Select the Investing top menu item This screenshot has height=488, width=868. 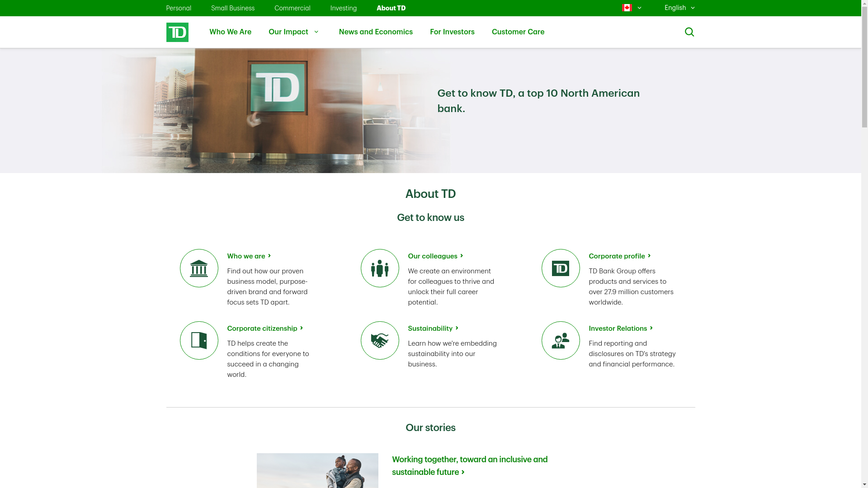(344, 8)
